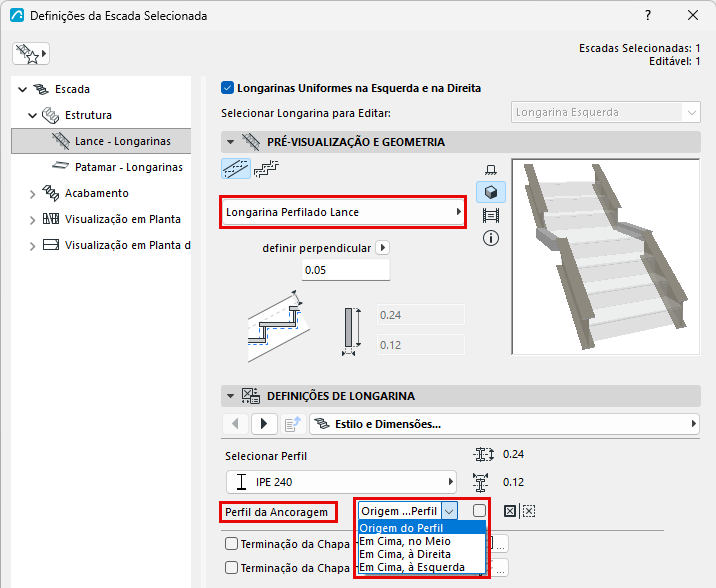Click the Visualização em Planta icon
716x588 pixels.
click(x=51, y=219)
